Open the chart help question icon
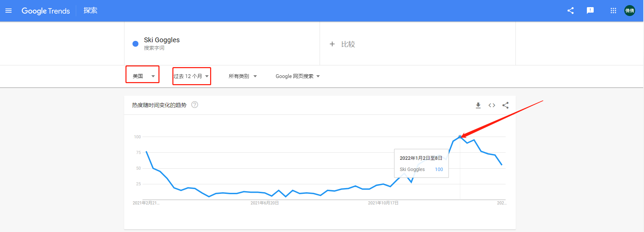This screenshot has width=644, height=232. (195, 105)
